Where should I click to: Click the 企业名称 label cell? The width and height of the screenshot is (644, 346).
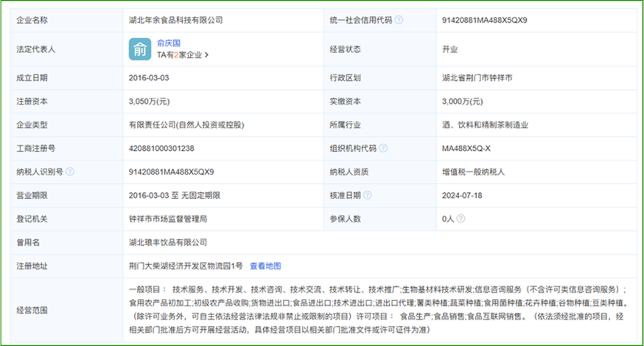[x=66, y=20]
